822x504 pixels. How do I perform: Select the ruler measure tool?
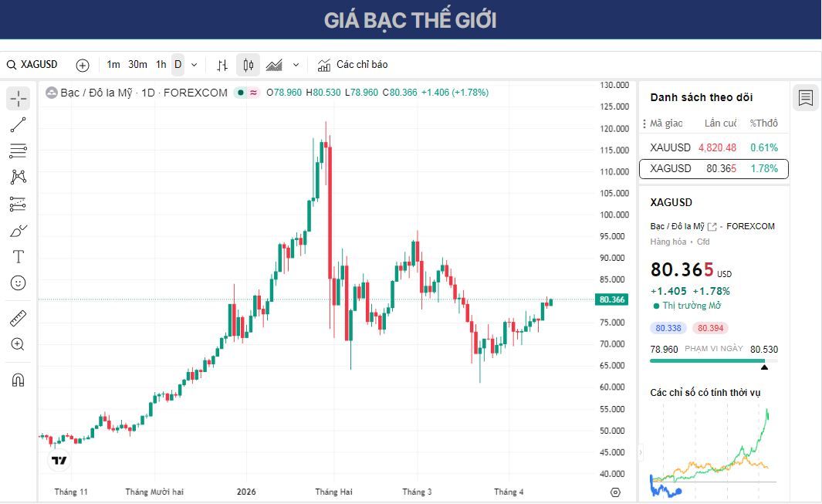(18, 318)
